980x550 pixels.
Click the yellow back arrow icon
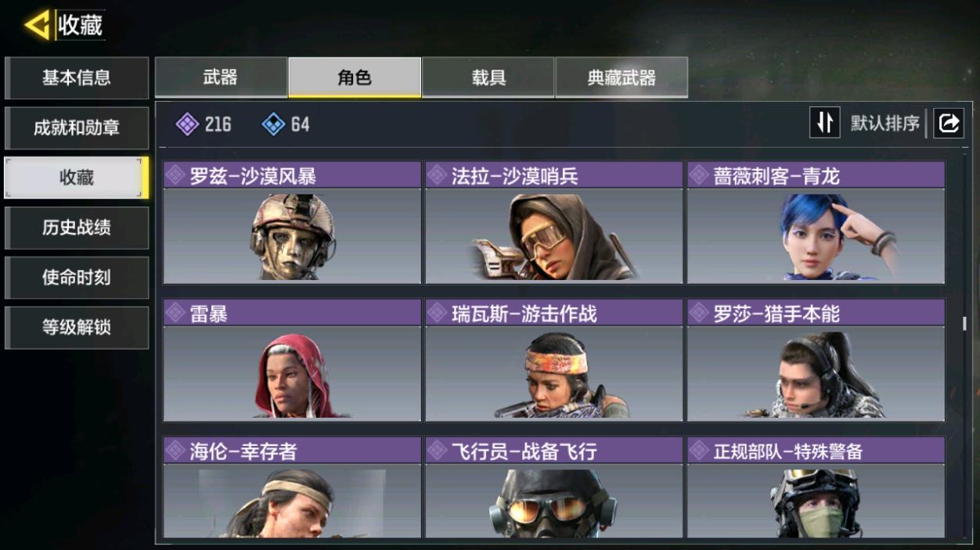(x=38, y=25)
